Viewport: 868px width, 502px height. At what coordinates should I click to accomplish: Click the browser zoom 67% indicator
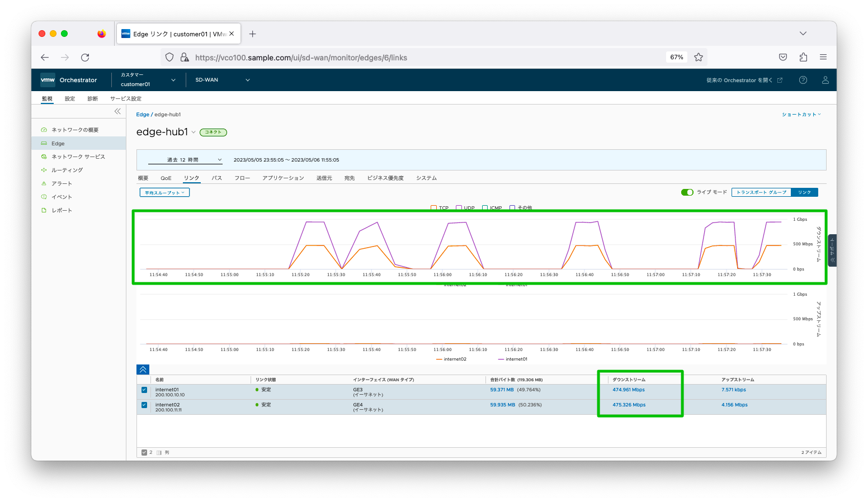click(677, 57)
